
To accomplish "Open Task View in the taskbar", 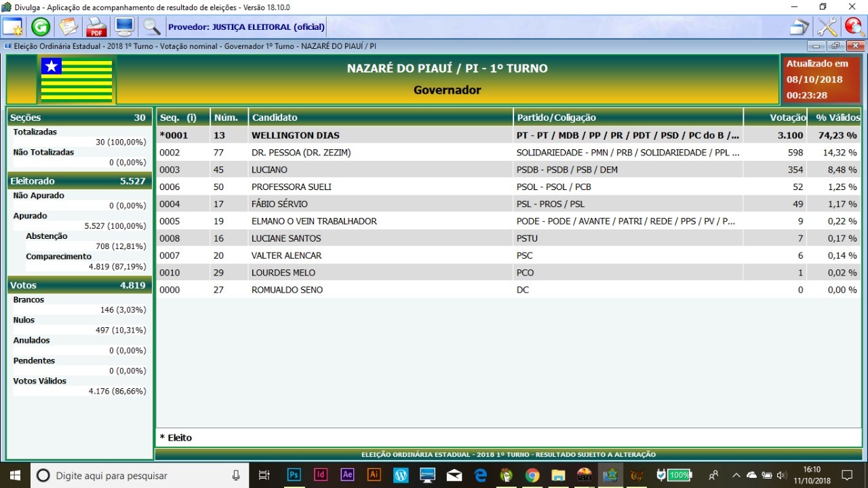I will (x=264, y=475).
